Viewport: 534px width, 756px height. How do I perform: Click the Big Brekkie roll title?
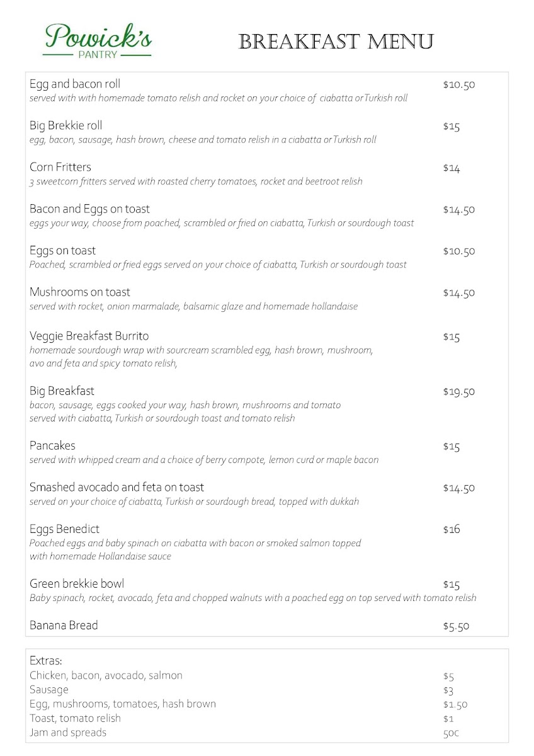[66, 126]
